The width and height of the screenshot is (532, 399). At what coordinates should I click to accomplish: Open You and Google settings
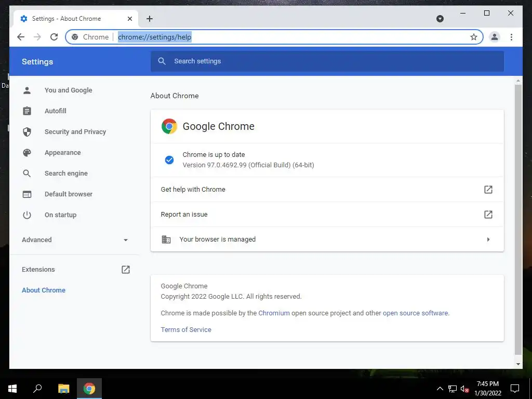[x=68, y=90]
